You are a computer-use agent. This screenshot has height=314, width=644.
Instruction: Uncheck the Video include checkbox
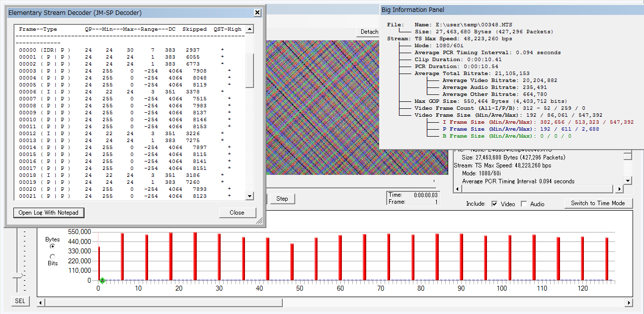494,204
